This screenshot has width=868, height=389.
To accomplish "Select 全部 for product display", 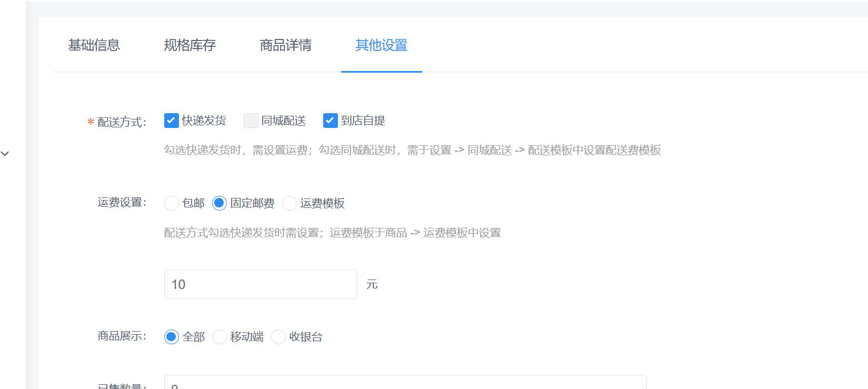I will click(x=172, y=337).
